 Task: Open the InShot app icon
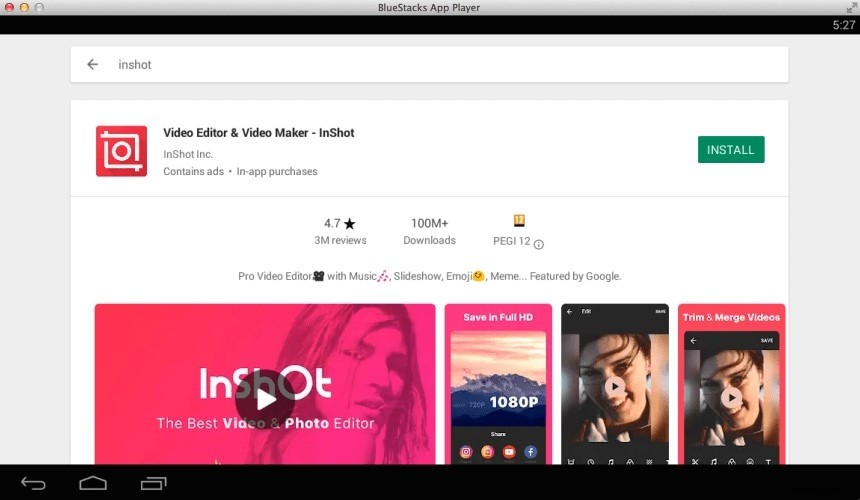point(121,151)
